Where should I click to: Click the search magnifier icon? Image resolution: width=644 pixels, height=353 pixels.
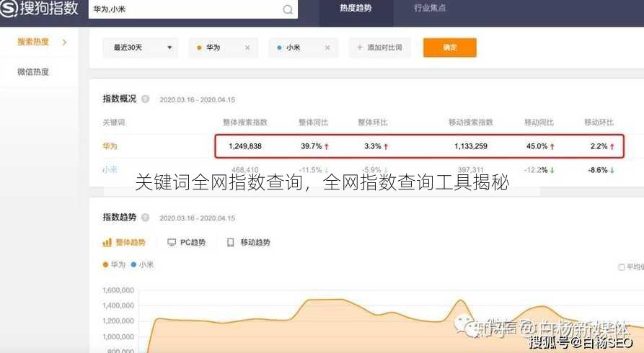[288, 9]
